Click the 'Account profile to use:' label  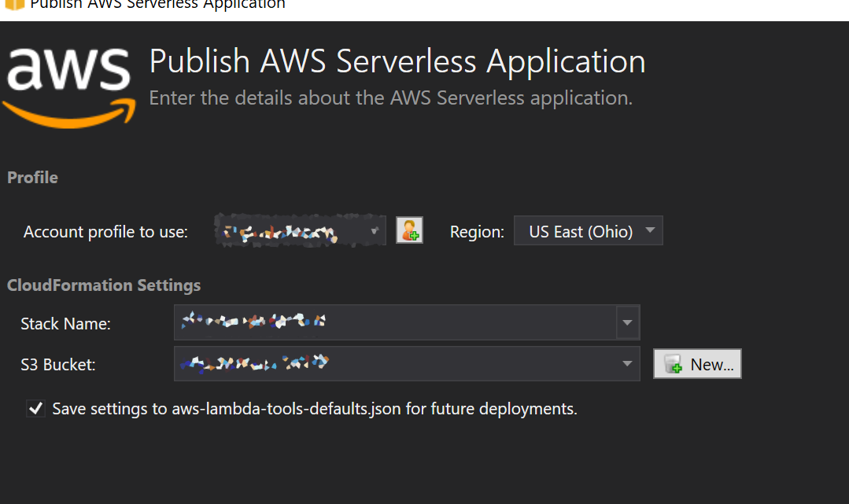point(105,232)
